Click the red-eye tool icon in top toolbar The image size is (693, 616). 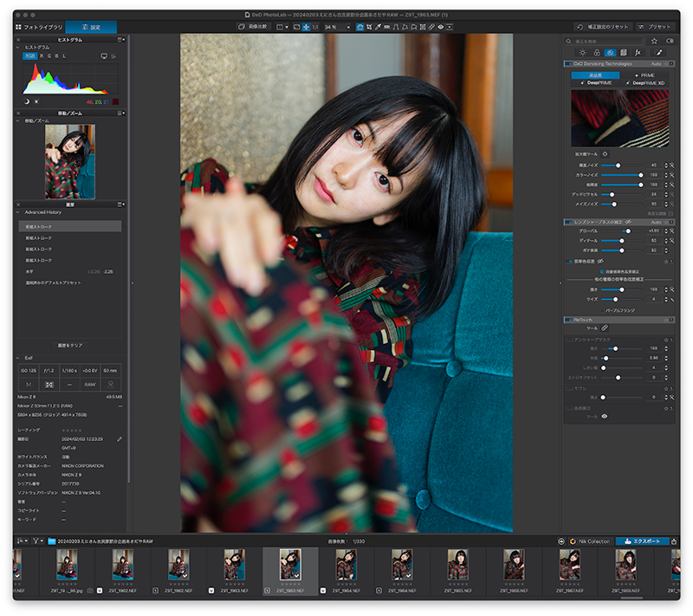441,27
